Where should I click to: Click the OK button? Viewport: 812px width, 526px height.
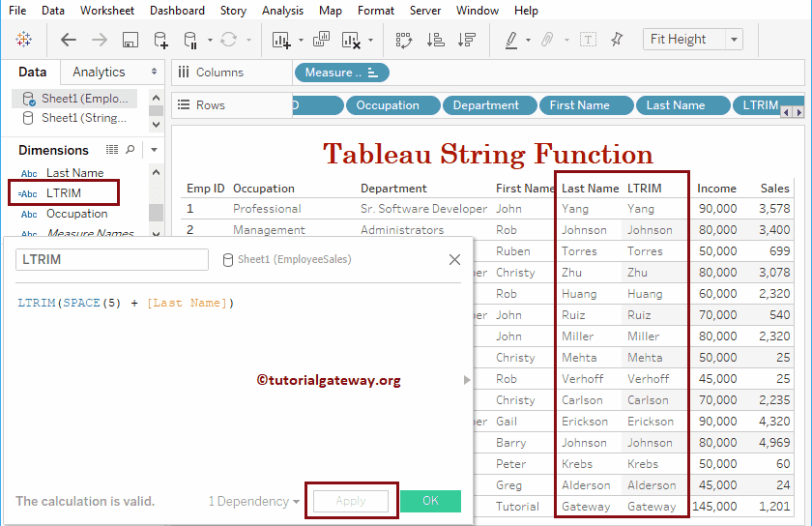tap(430, 501)
